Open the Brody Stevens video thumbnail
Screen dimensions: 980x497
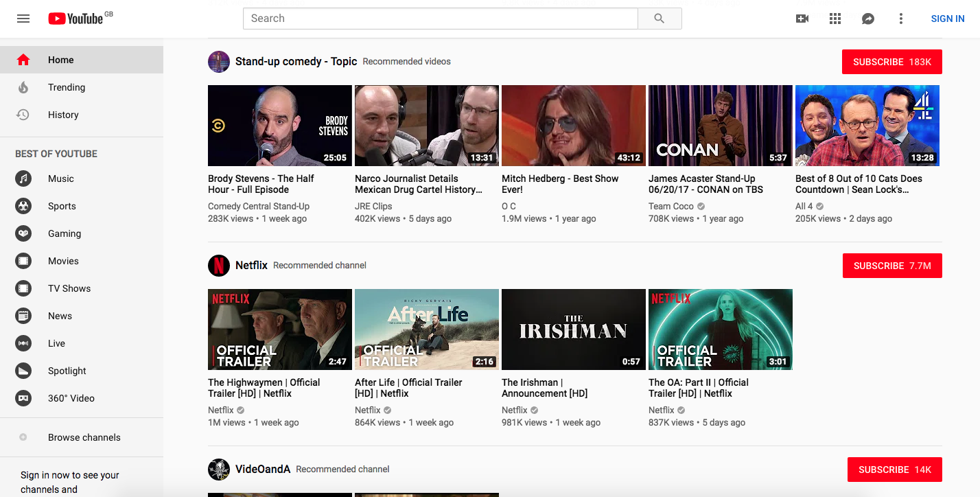(280, 126)
